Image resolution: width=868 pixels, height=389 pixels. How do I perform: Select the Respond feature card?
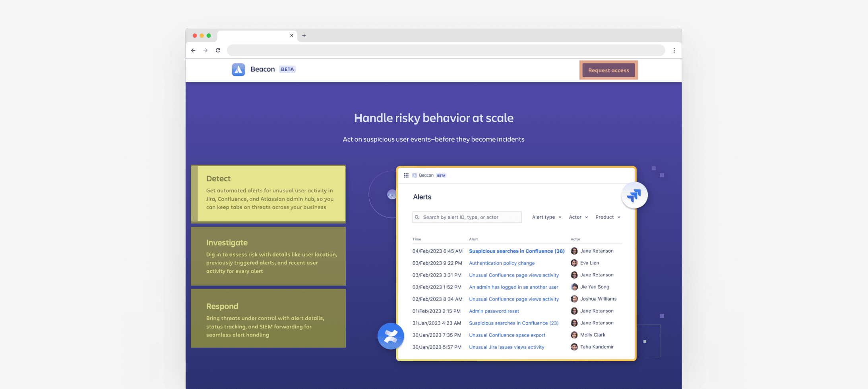pos(268,318)
